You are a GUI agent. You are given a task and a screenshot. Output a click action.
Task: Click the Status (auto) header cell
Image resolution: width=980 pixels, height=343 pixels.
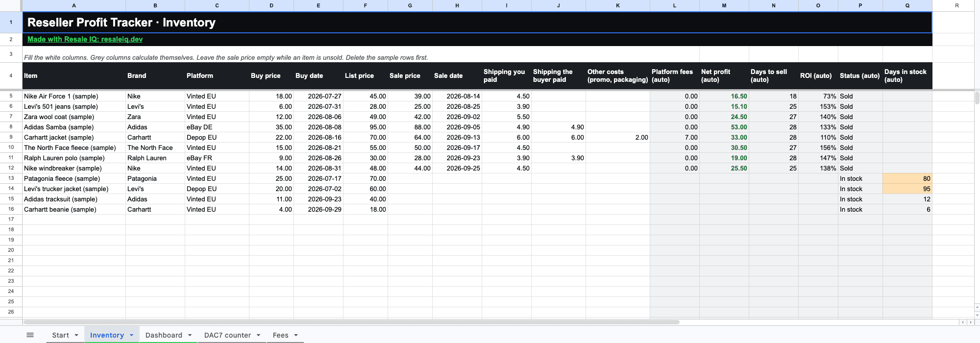860,76
